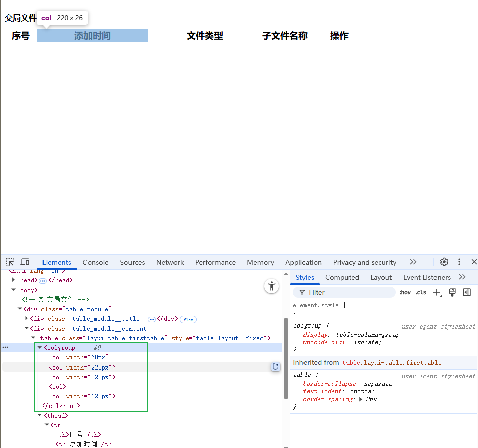478x448 pixels.
Task: Select the Computed sidebar tab
Action: point(342,278)
